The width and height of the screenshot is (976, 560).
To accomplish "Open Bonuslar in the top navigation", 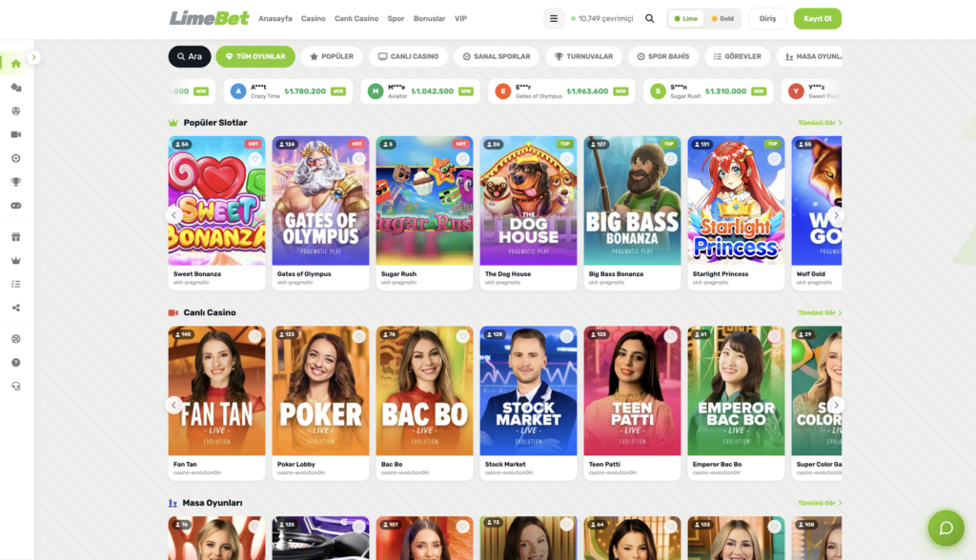I will (430, 19).
